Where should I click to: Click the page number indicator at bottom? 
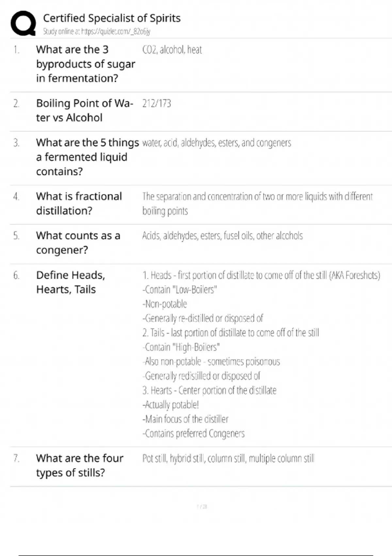[x=202, y=507]
